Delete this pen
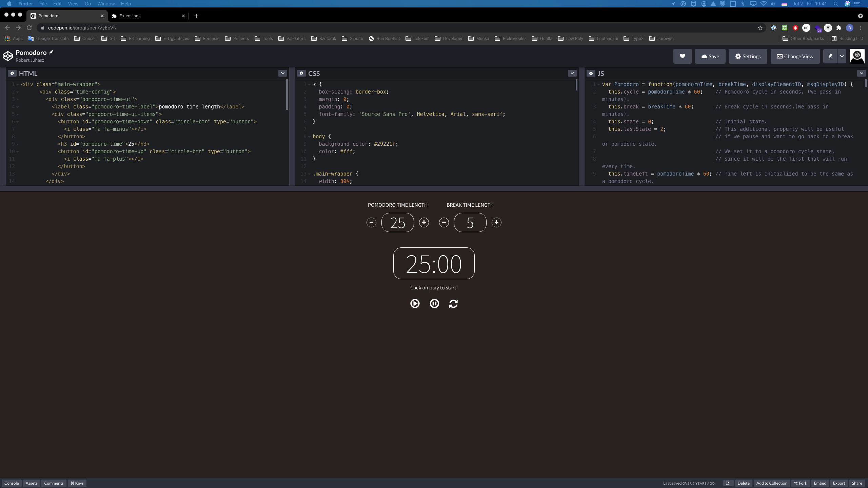Image resolution: width=868 pixels, height=488 pixels. (744, 483)
